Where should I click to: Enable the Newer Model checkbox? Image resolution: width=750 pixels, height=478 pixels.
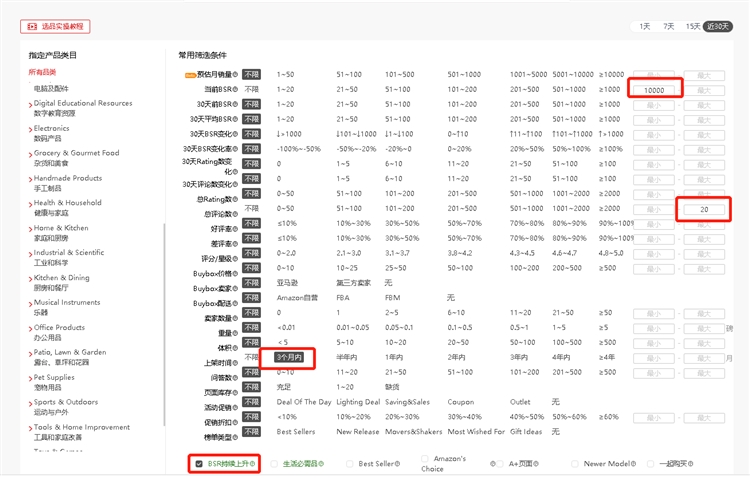pos(575,464)
